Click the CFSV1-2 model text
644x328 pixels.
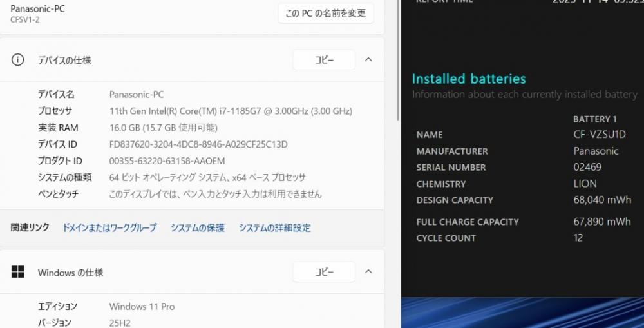[24, 20]
